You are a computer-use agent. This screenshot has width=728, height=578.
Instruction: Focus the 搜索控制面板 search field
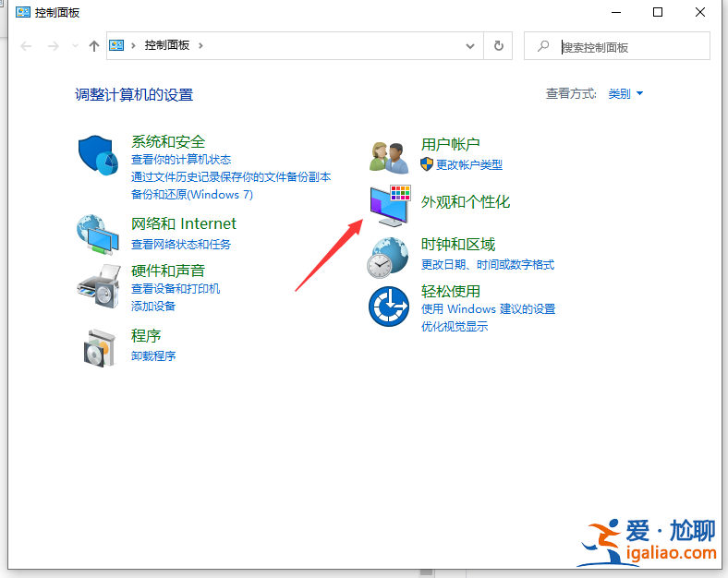point(616,46)
